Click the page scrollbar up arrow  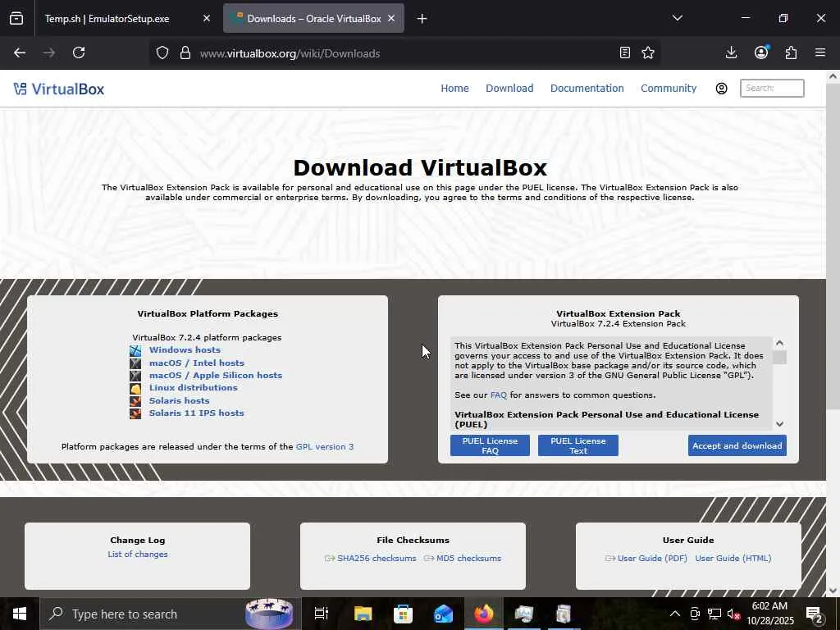pyautogui.click(x=833, y=76)
